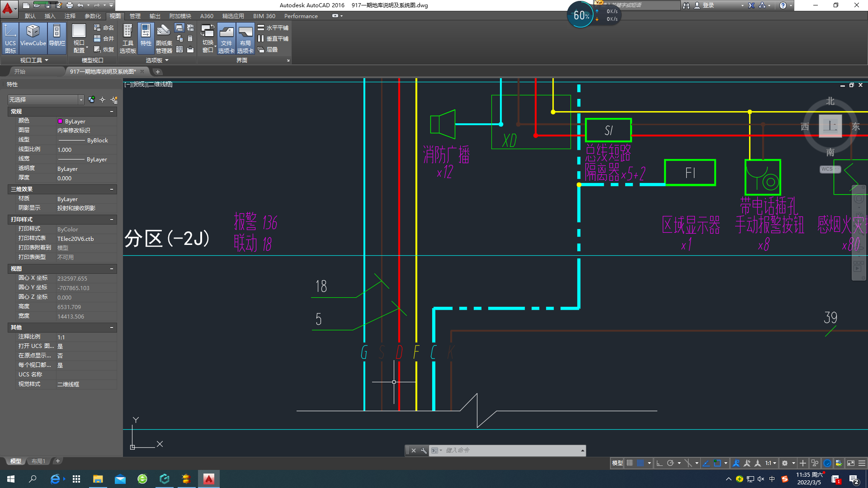Click the Windows Start button

click(11, 479)
